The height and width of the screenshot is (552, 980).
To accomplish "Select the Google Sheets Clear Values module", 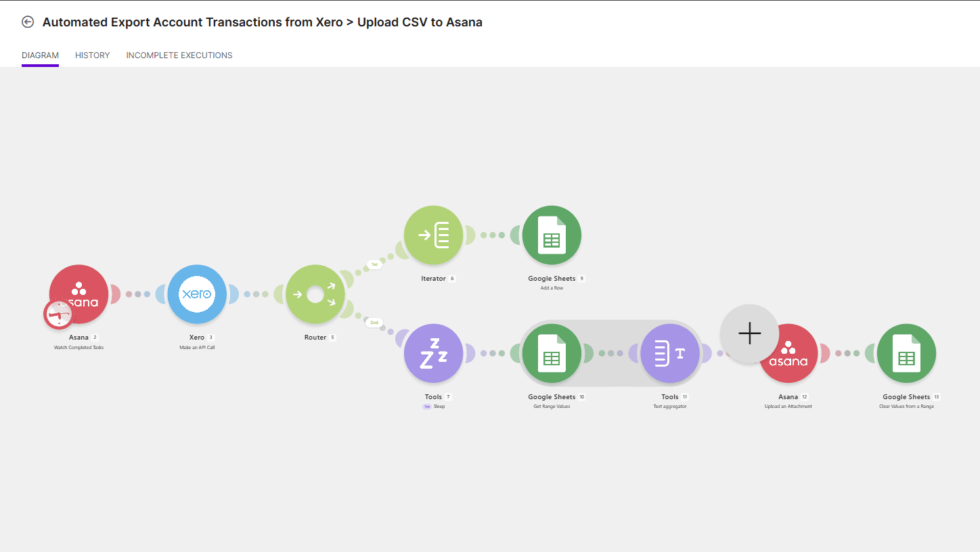I will (x=906, y=353).
